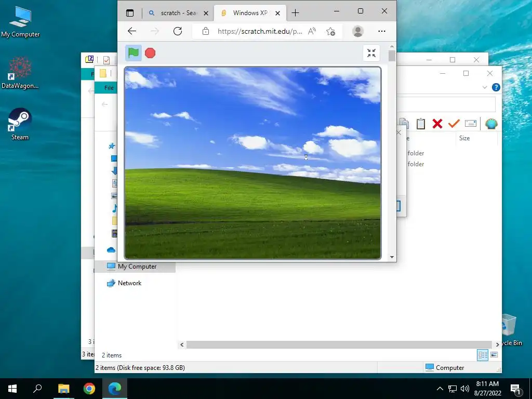
Task: Open the volume tray icon
Action: point(465,389)
